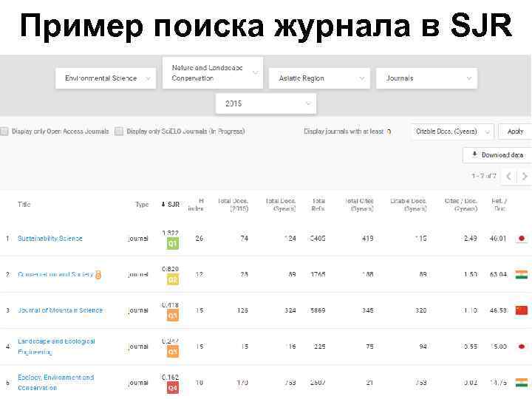Open the 2015 year dropdown
The height and width of the screenshot is (399, 532).
click(x=266, y=103)
